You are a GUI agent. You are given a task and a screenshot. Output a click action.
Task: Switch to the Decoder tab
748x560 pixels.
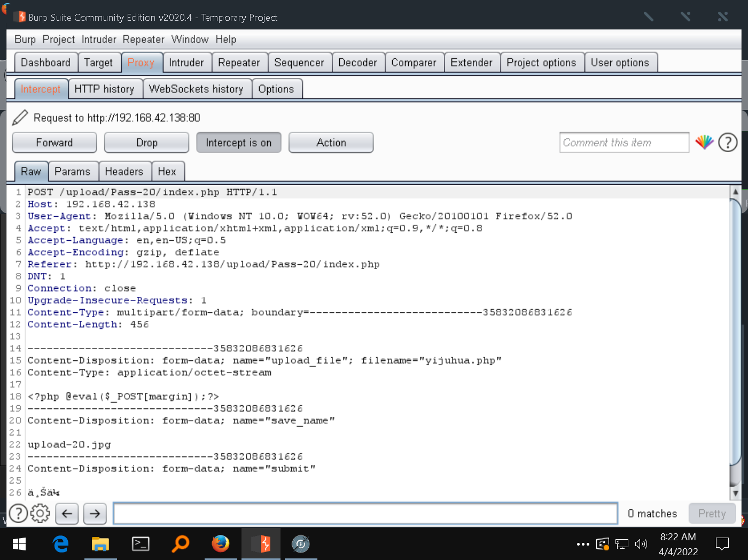358,62
